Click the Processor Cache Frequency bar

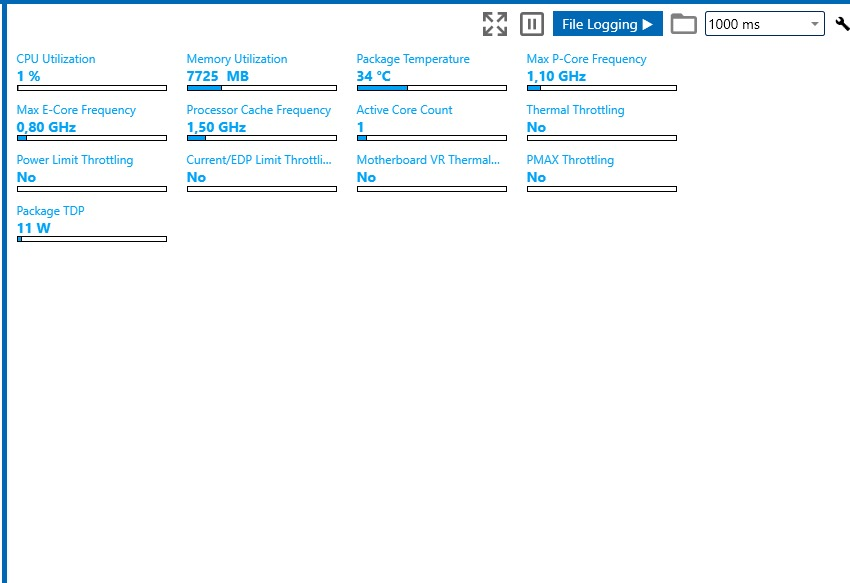tap(262, 138)
